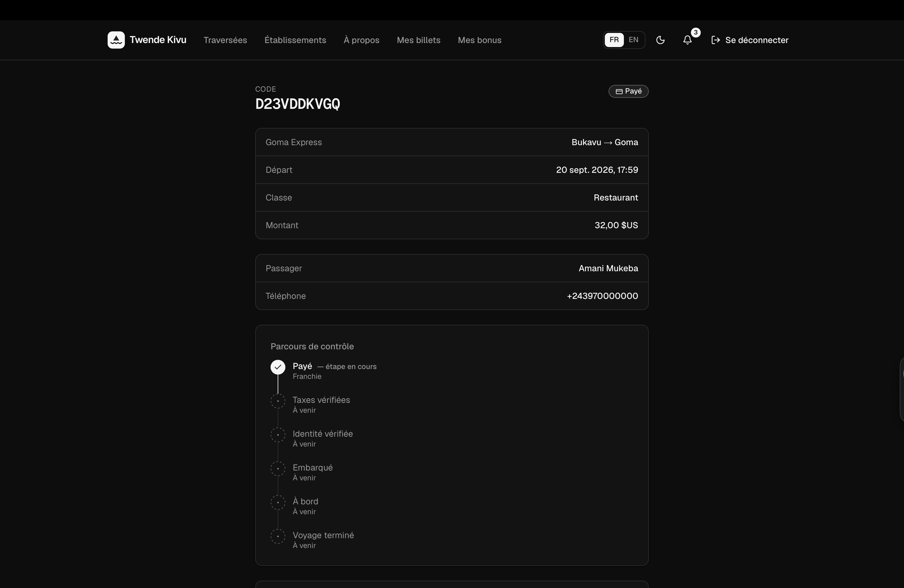This screenshot has width=904, height=588.
Task: Click the Taxes vérifiées step circle
Action: click(278, 401)
